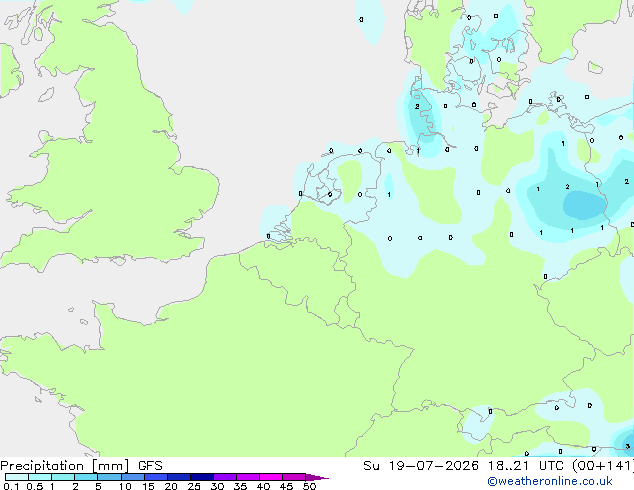
Task: Click the 30–35 mm purple legend swatch
Action: point(224,477)
